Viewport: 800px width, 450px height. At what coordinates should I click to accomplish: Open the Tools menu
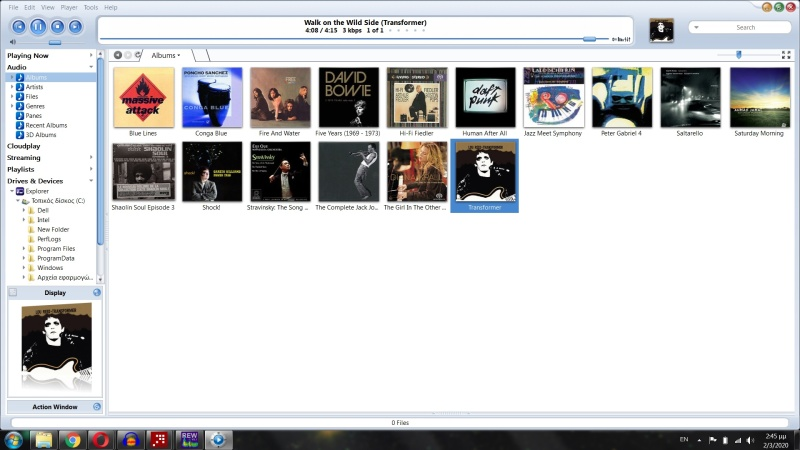[90, 7]
